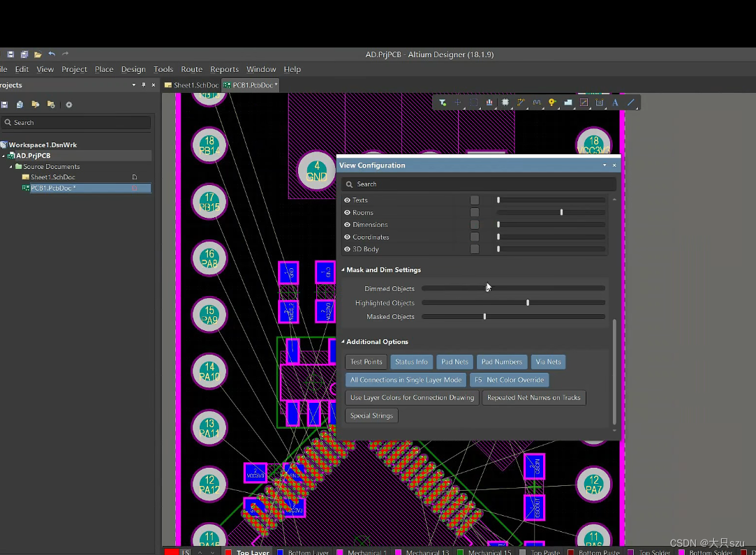Click the Projects panel folder lock icon
Viewport: 756px width, 555px height.
[x=51, y=105]
